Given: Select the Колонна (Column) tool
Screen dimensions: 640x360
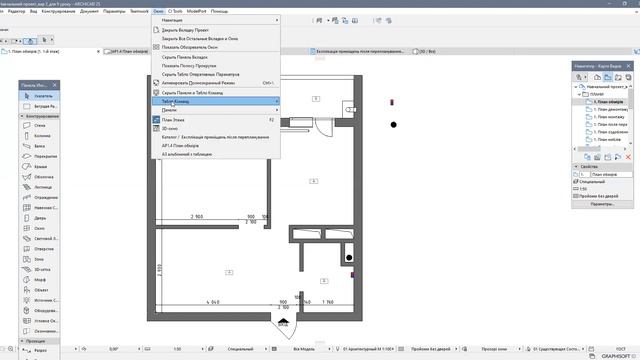Looking at the screenshot, I should [39, 136].
